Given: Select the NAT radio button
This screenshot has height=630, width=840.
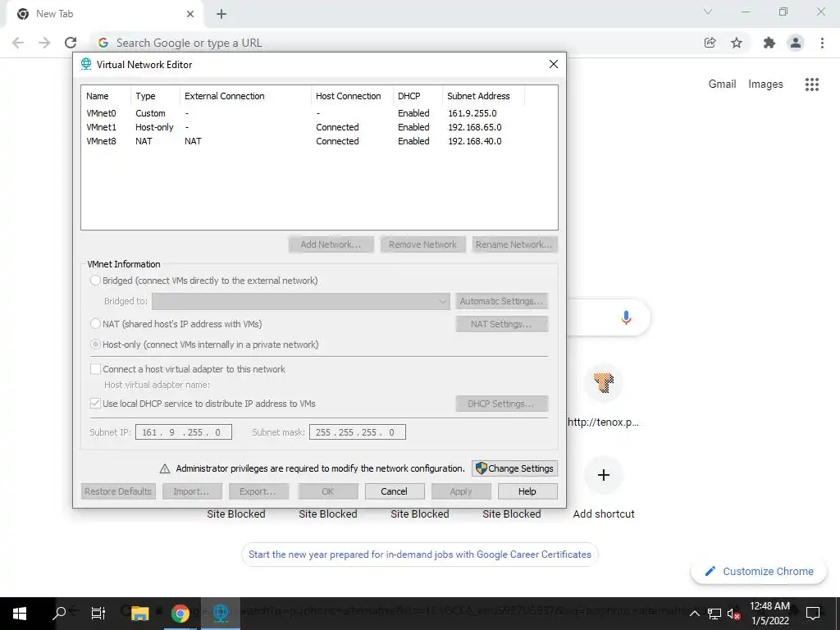Looking at the screenshot, I should coord(95,323).
